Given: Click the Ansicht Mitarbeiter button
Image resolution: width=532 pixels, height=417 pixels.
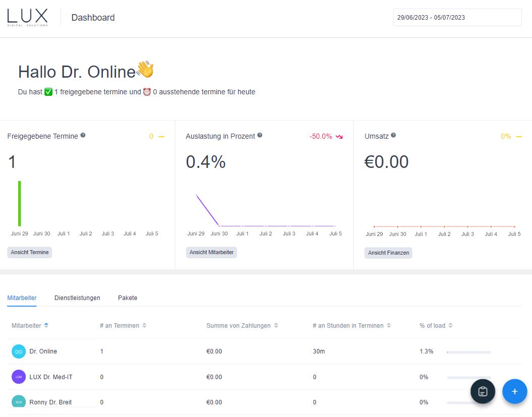Looking at the screenshot, I should (211, 252).
